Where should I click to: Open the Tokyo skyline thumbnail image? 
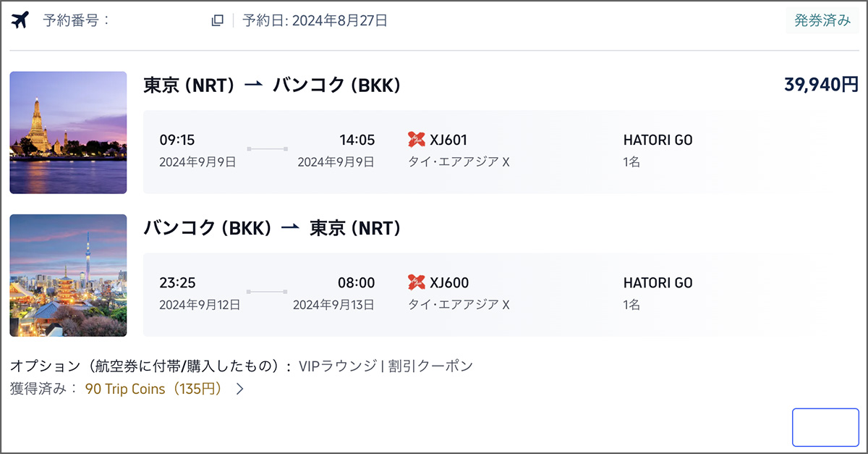68,275
